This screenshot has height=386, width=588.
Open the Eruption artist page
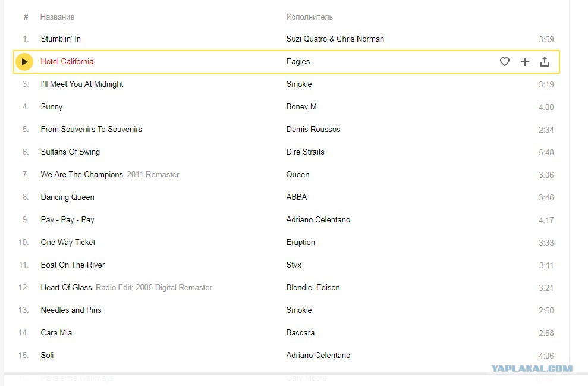[300, 242]
